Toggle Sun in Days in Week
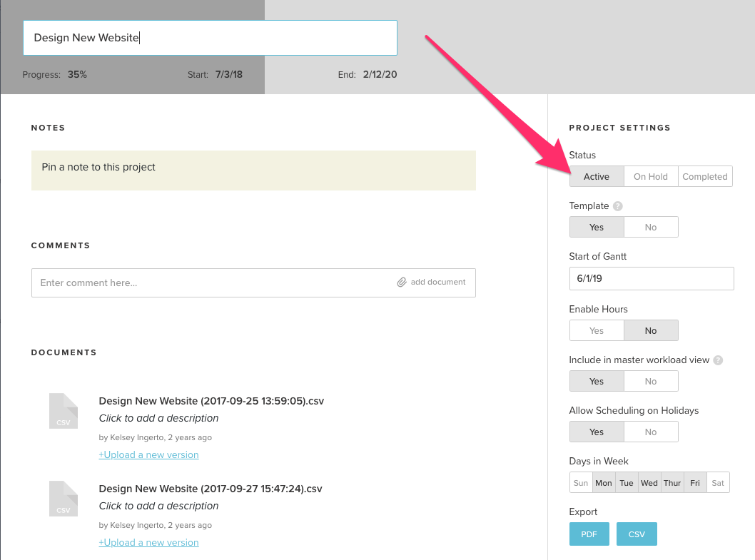The height and width of the screenshot is (560, 755). (x=581, y=482)
